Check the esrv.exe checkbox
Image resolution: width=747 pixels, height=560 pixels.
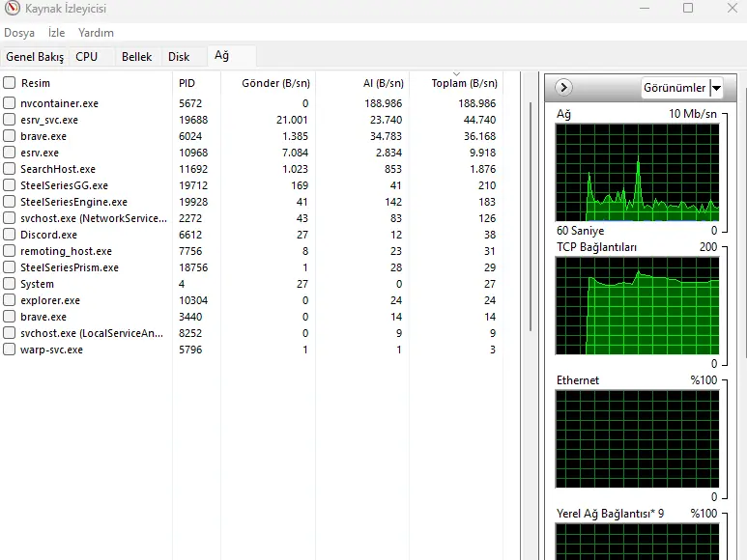[9, 153]
